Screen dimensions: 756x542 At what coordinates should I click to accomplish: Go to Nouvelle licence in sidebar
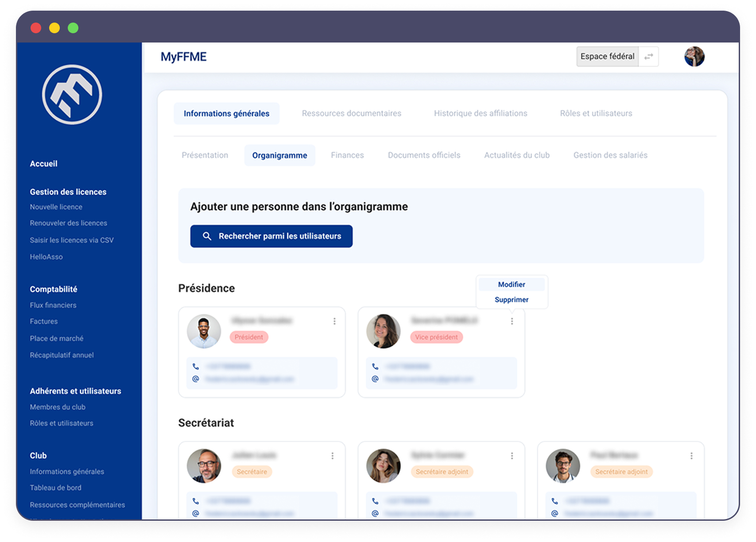tap(56, 207)
